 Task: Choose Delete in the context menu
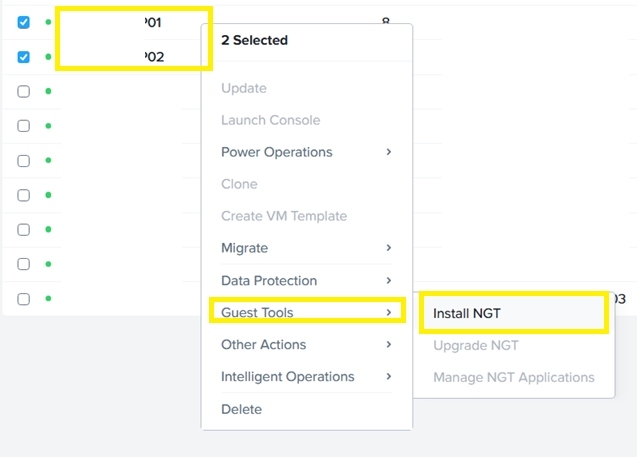pyautogui.click(x=241, y=409)
